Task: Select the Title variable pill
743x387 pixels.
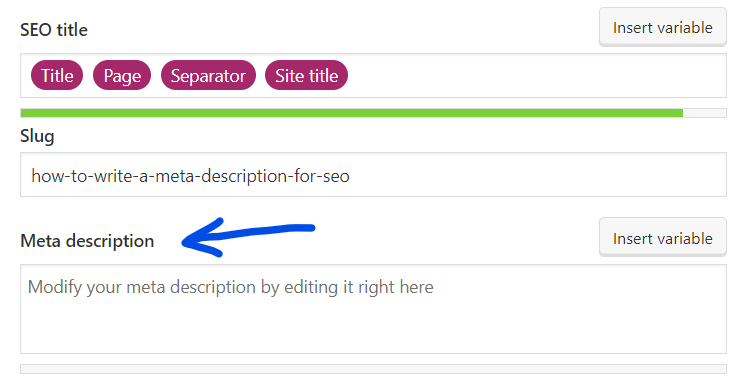Action: click(x=57, y=75)
